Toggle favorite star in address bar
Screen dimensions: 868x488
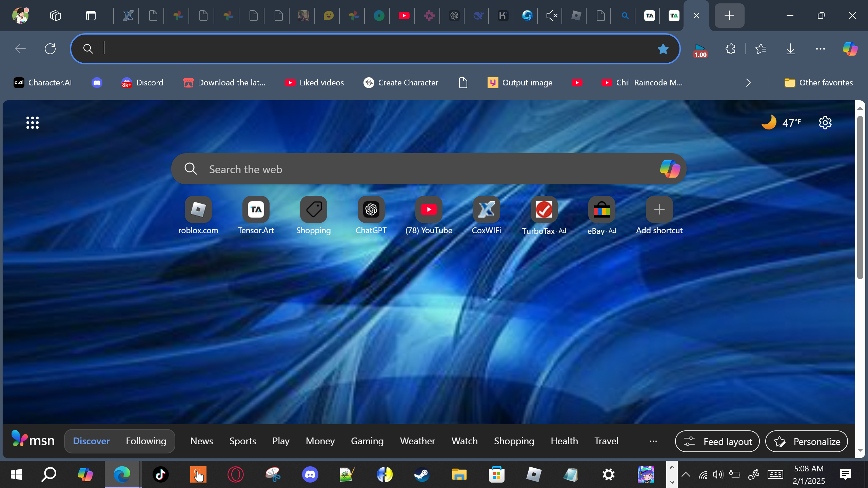663,49
